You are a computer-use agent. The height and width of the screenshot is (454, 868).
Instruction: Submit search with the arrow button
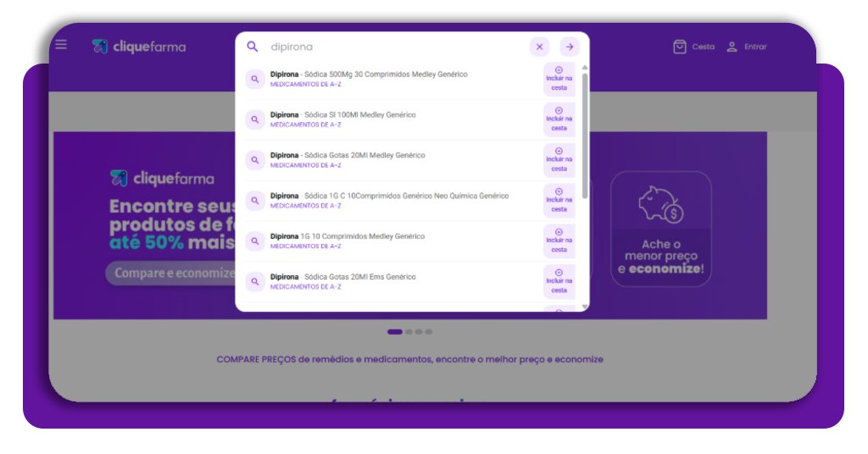point(570,47)
